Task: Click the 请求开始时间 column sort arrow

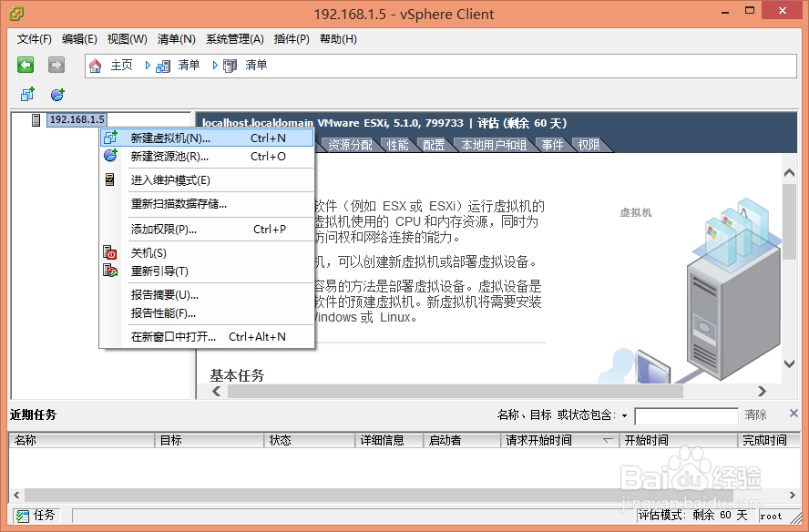Action: [x=608, y=440]
